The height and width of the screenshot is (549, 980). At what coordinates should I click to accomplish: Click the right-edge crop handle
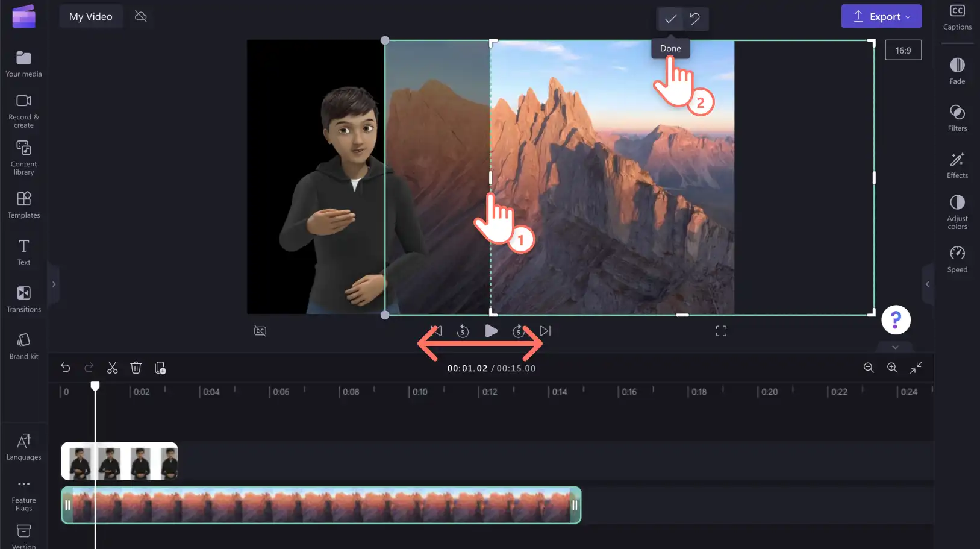(874, 178)
